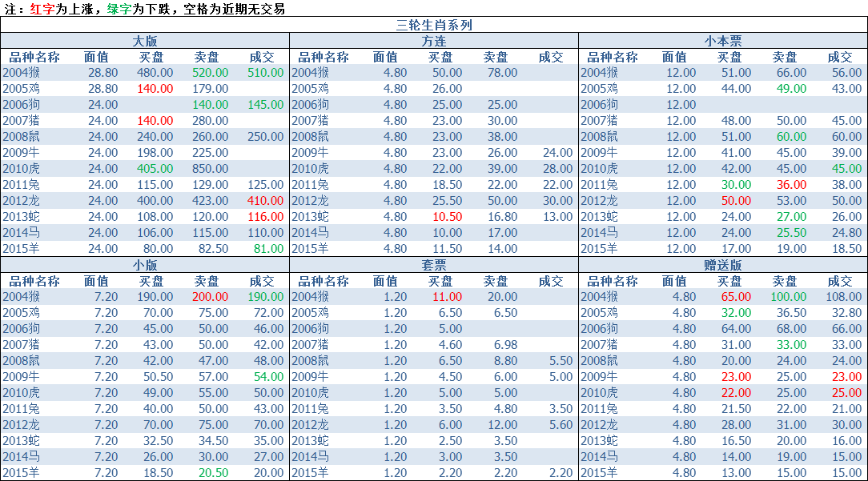Click green 32.00 buy price for 2005鸡 赠送版
The image size is (868, 481).
(x=736, y=313)
